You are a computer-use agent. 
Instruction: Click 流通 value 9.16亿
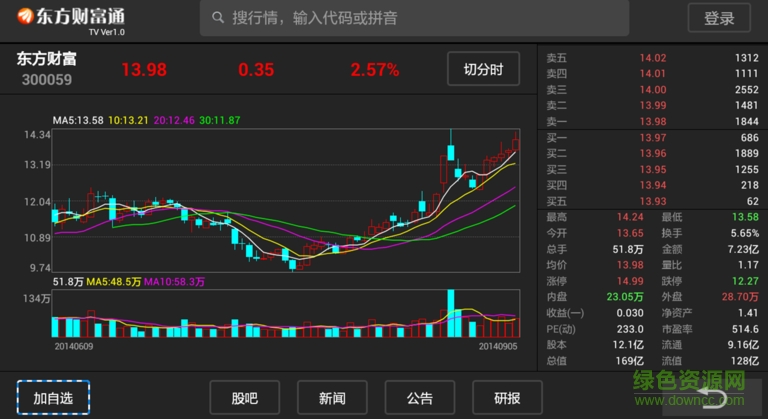743,345
